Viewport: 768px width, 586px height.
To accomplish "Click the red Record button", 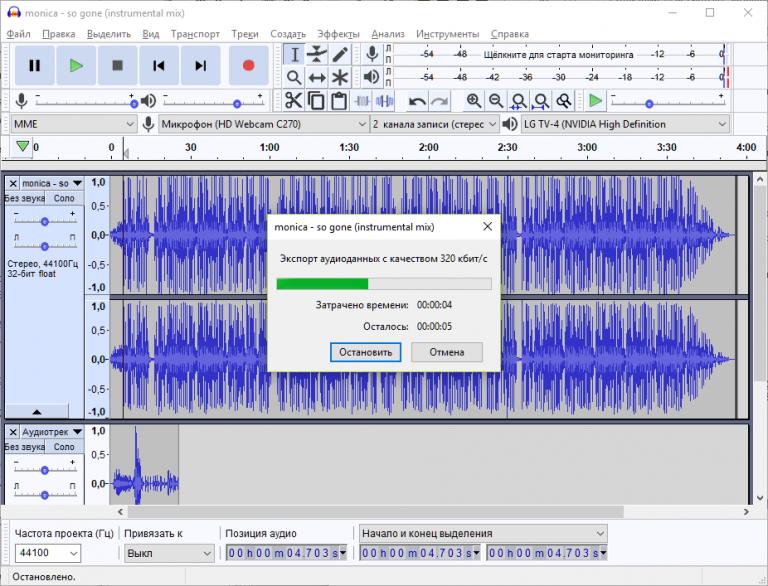I will point(248,66).
